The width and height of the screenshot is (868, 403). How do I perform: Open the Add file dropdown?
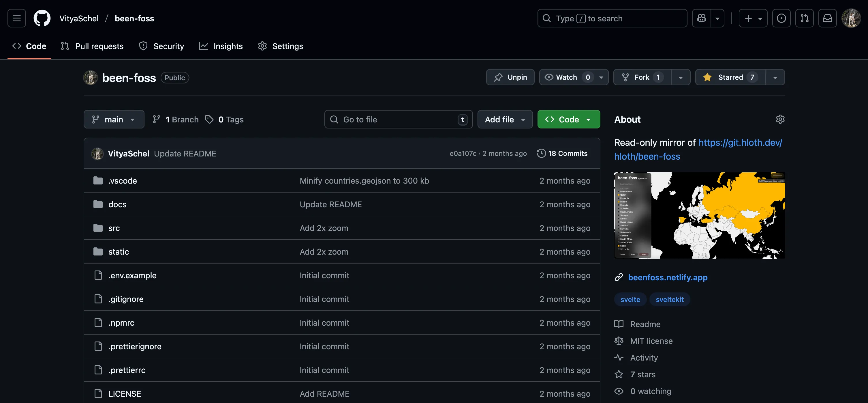tap(505, 120)
